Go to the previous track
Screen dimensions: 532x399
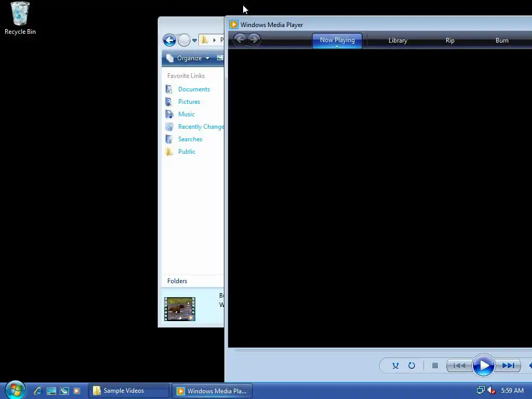tap(459, 365)
